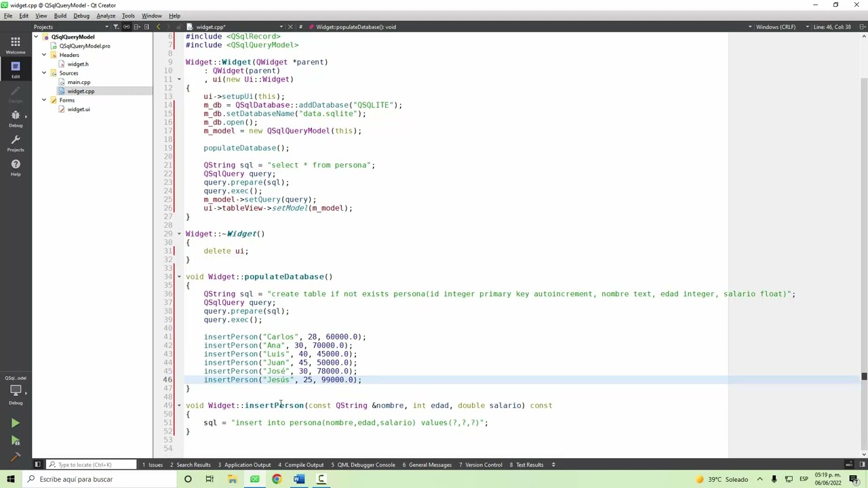Select widget.cpp in Sources
The width and height of the screenshot is (868, 488).
pos(81,91)
